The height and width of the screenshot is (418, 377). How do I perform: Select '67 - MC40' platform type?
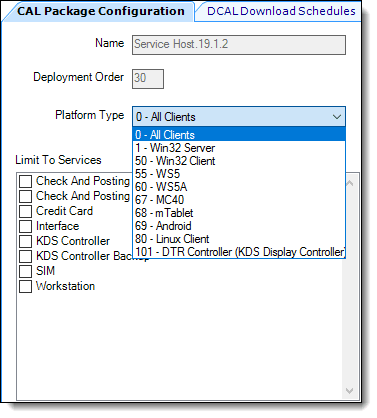click(x=239, y=200)
